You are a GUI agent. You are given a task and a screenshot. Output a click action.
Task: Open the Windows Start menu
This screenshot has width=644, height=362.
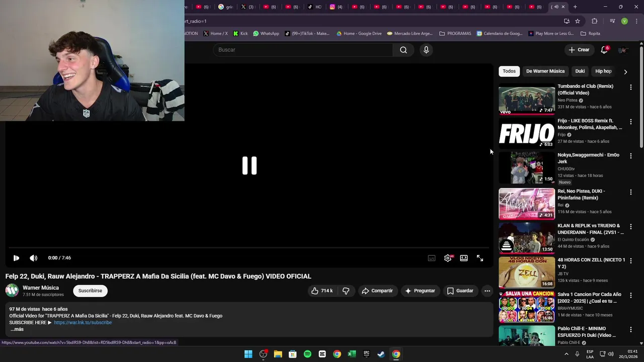coord(248,354)
